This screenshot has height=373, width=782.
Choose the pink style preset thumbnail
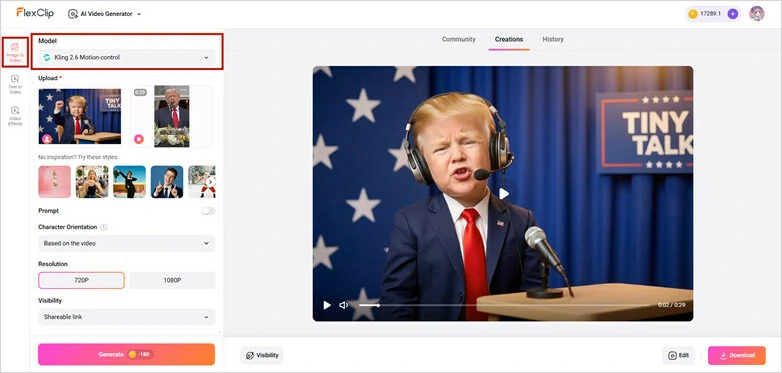click(x=54, y=182)
